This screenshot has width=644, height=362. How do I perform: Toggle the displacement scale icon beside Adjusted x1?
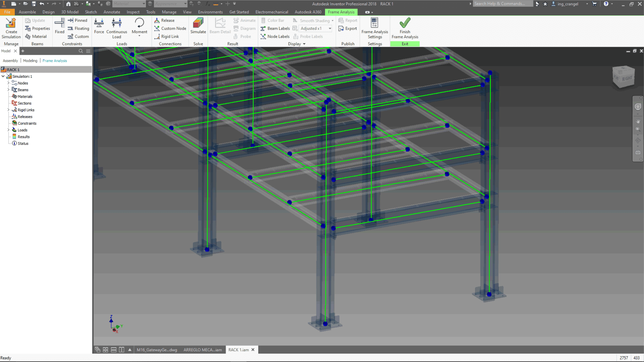295,28
